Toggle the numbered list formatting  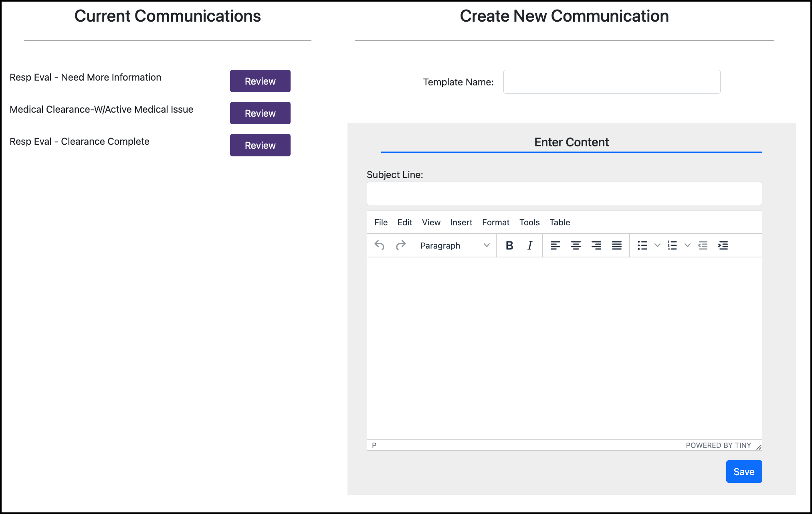click(672, 245)
